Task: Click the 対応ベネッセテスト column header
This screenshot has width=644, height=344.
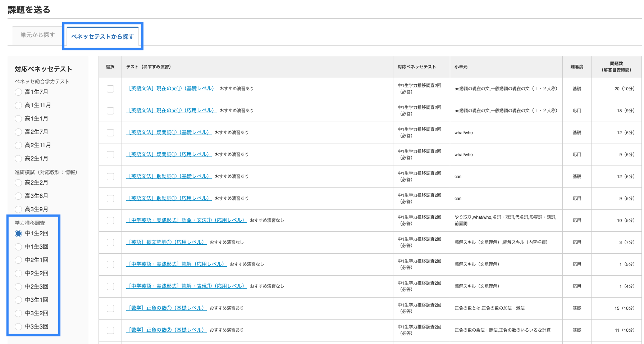Action: tap(421, 67)
